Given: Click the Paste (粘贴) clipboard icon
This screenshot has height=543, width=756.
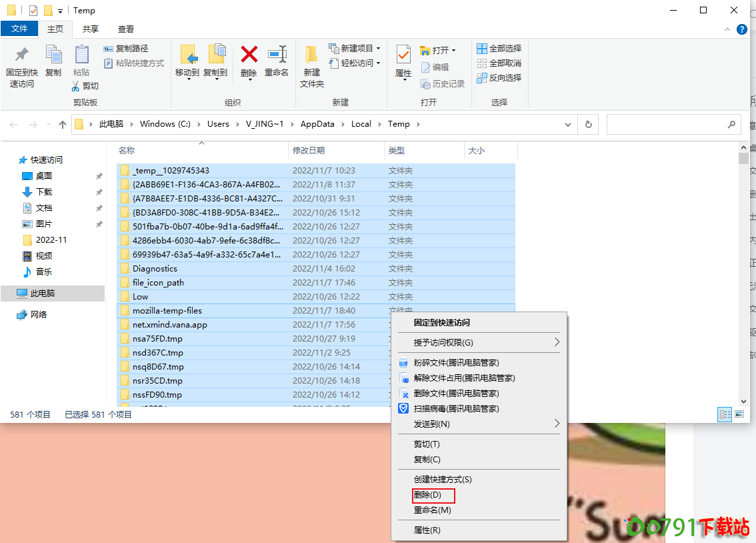Looking at the screenshot, I should pos(81,56).
